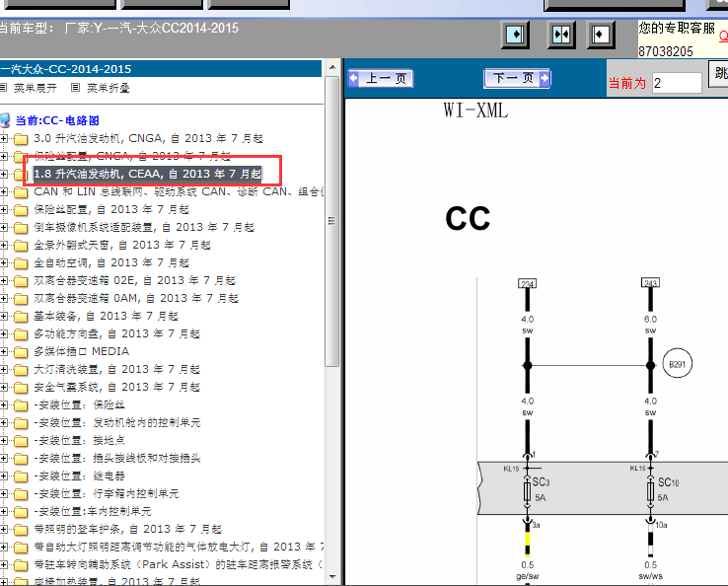Click the tree panel scrollbar thumb
Image resolution: width=728 pixels, height=586 pixels.
(332, 222)
